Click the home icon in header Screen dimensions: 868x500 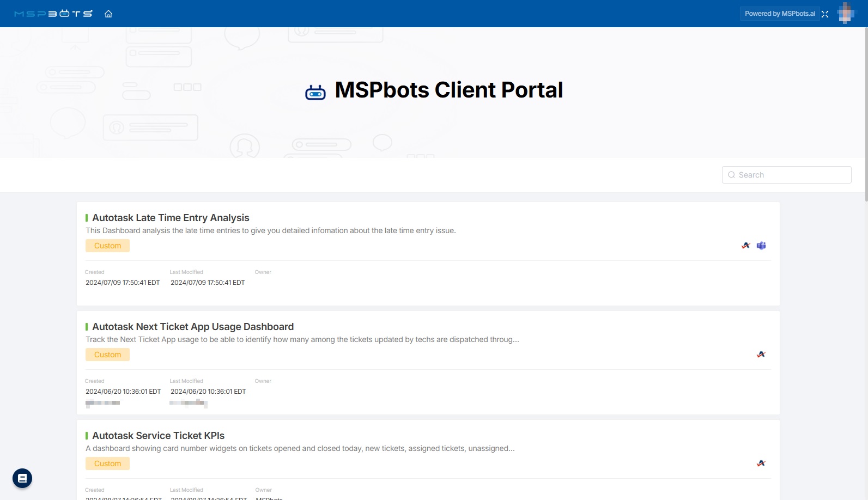tap(108, 14)
